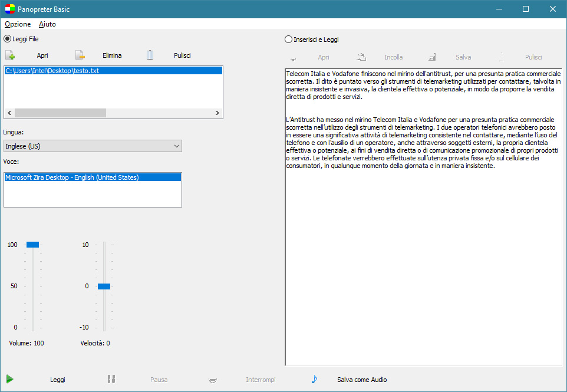Open the Opzione menu
567x392 pixels.
[18, 24]
